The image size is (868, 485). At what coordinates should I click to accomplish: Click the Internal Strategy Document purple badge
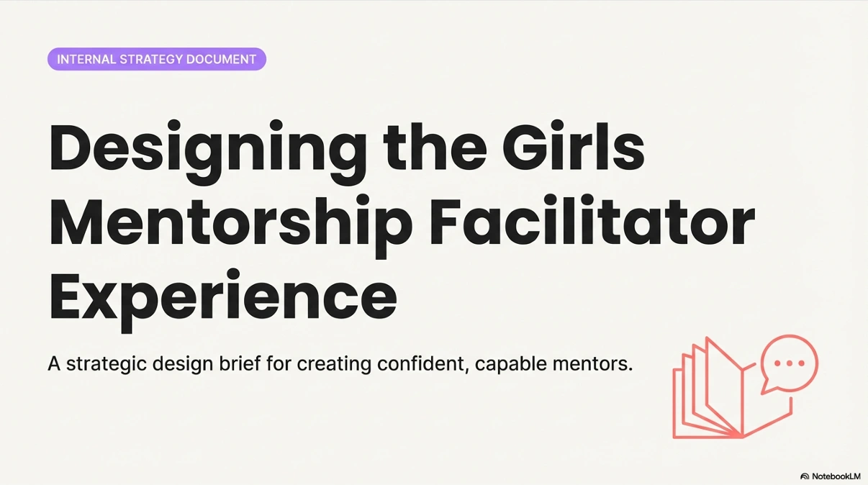point(157,59)
